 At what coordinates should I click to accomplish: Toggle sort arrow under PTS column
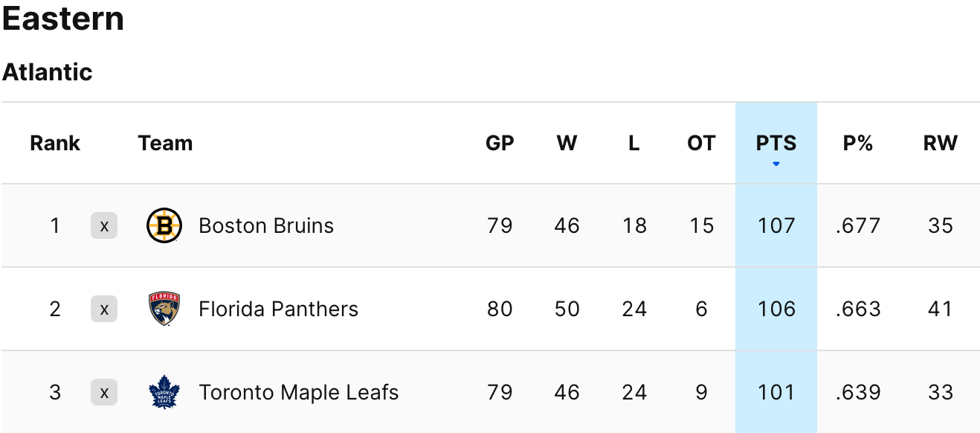coord(776,164)
